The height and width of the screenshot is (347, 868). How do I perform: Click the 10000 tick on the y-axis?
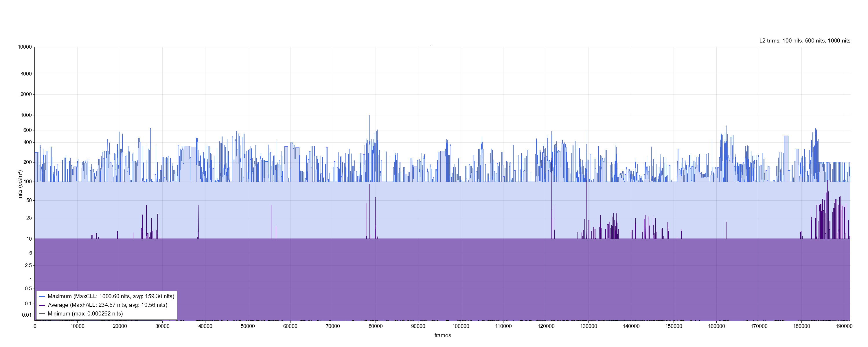[25, 47]
